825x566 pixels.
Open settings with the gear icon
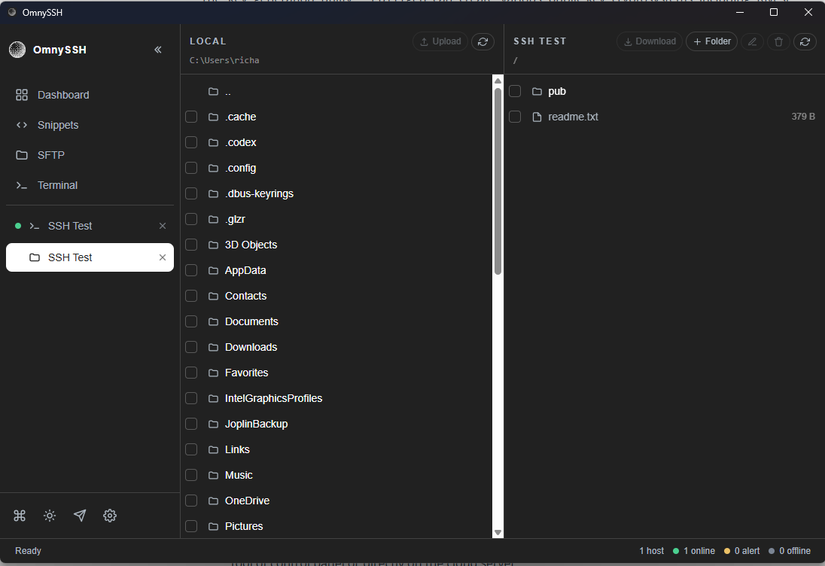(x=109, y=516)
